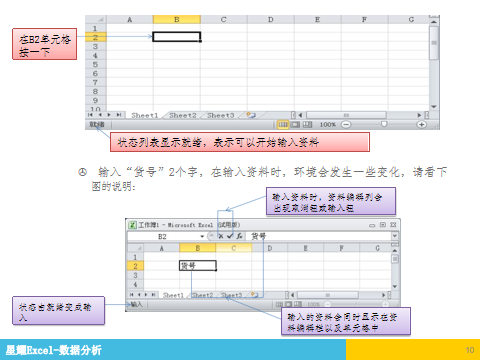Go to the previous sheet in the 工作簿1 window
480x360 pixels.
coord(139,295)
